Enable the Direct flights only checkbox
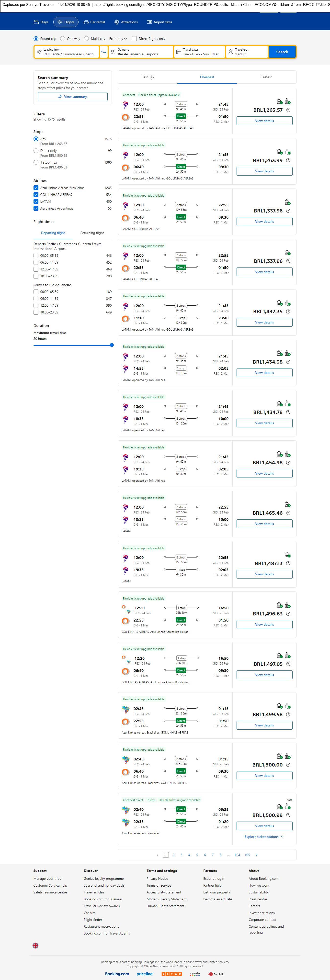Viewport: 330px width, 980px height. [x=134, y=39]
